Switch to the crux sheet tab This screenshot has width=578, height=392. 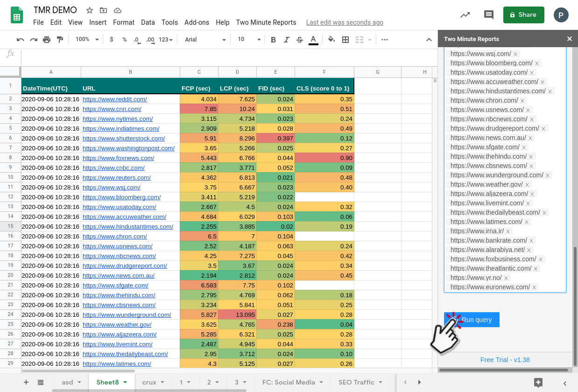[149, 382]
